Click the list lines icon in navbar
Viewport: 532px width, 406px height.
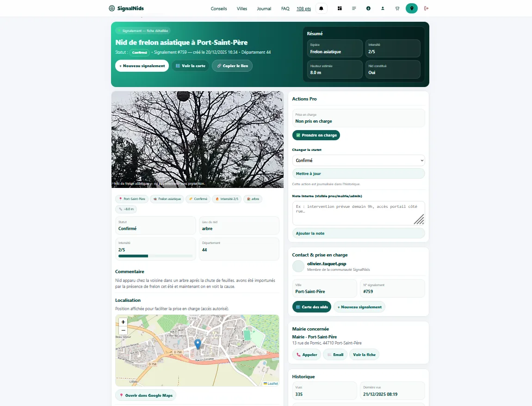coord(354,8)
